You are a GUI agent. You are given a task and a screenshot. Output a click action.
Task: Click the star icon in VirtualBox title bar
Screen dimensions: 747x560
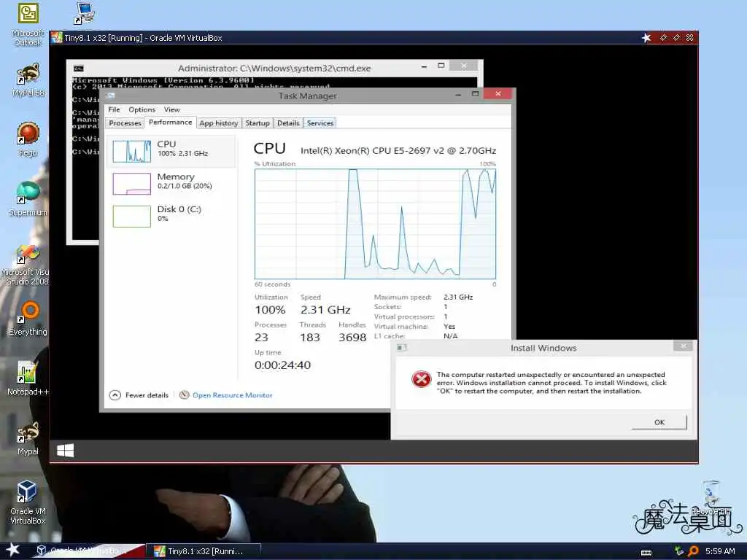point(646,38)
